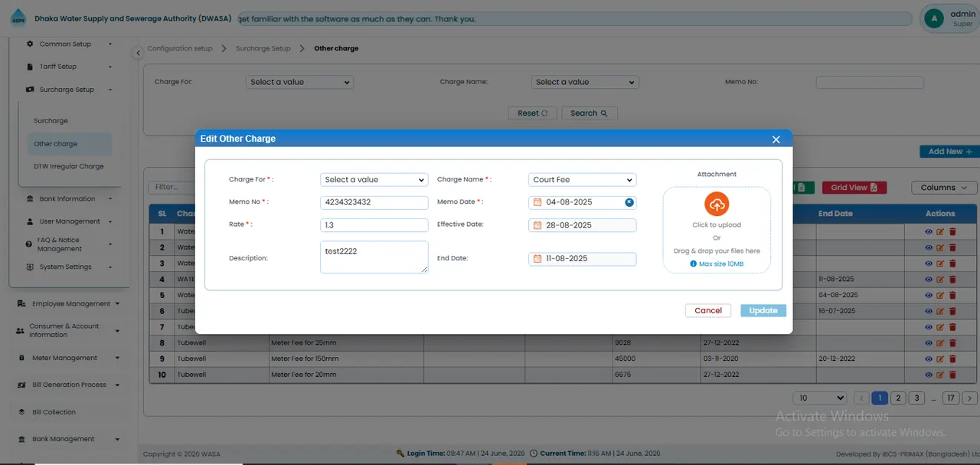Expand the Meter Management menu
The image size is (980, 465).
pos(69,358)
